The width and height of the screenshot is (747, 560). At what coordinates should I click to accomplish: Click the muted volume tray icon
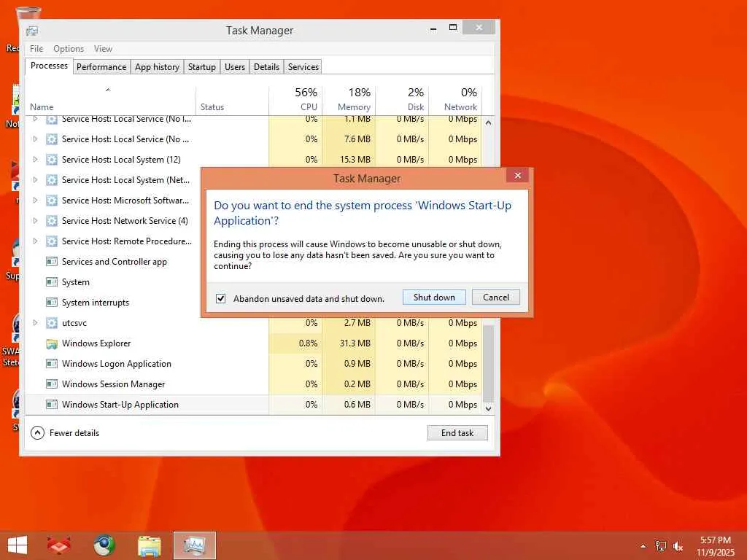click(678, 546)
